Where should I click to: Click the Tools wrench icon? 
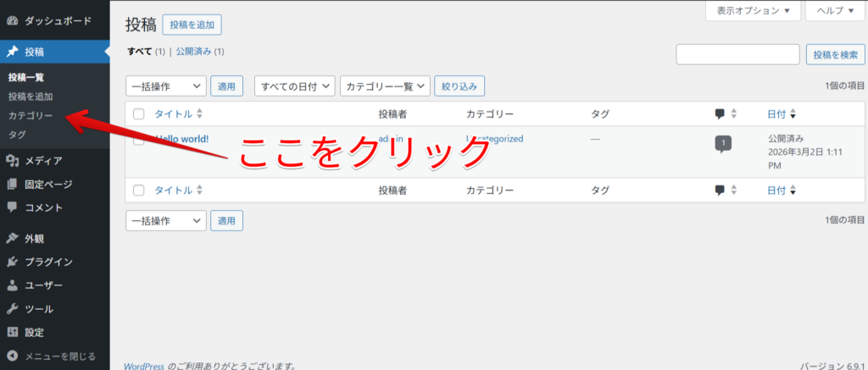tap(13, 309)
